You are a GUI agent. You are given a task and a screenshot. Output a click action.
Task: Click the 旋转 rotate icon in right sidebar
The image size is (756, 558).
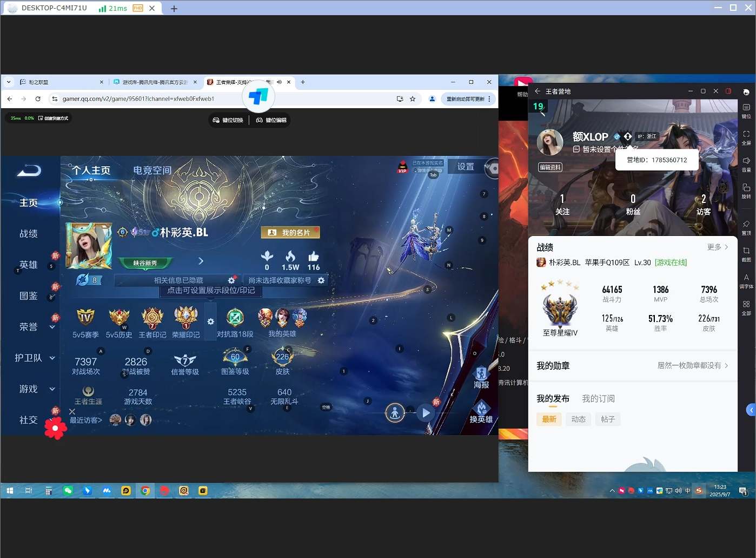pyautogui.click(x=746, y=191)
